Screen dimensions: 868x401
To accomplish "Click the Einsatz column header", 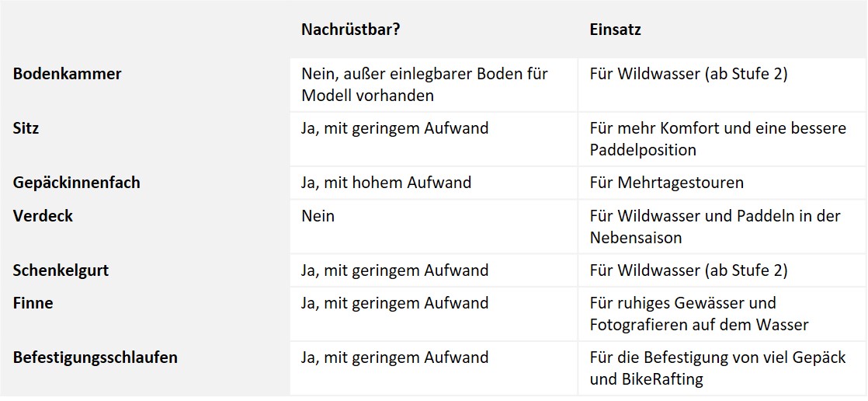I will (x=615, y=30).
